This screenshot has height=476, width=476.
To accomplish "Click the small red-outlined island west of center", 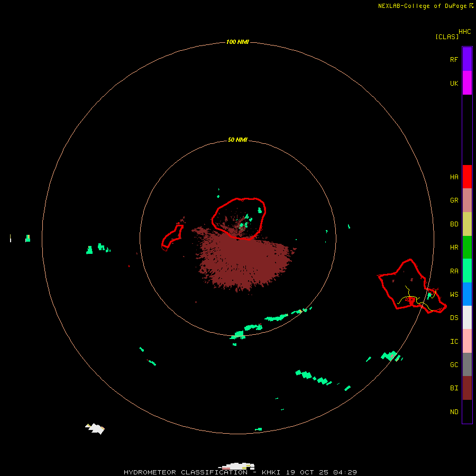I will point(172,237).
